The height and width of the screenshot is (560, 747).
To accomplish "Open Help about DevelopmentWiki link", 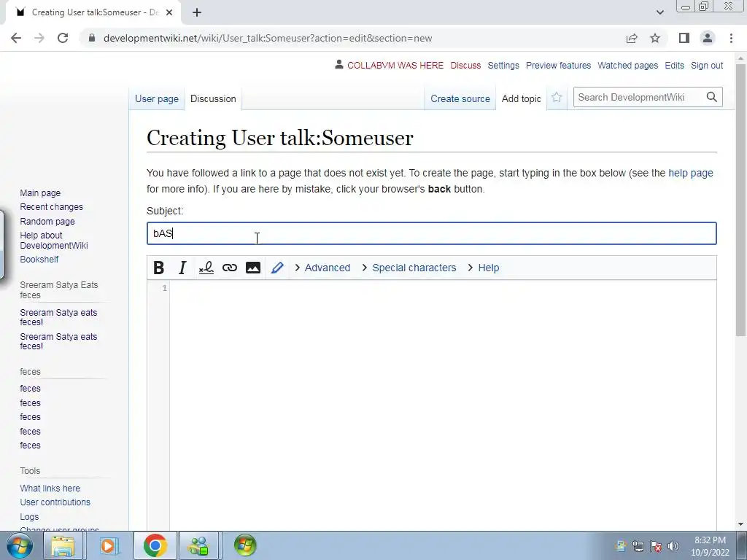I will click(54, 241).
